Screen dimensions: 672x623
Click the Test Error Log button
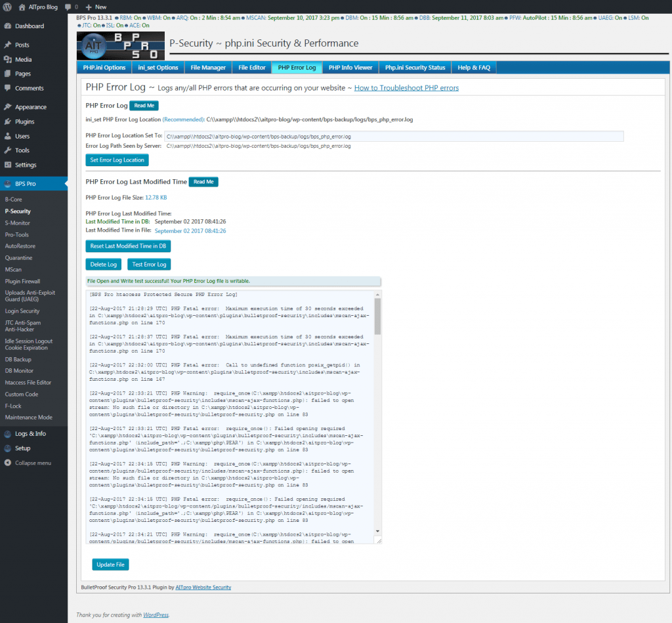pyautogui.click(x=149, y=265)
